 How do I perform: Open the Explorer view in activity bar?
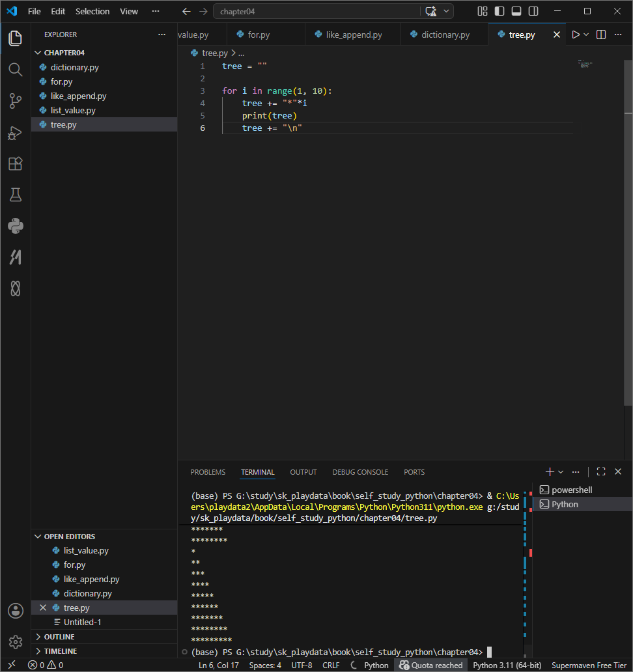pyautogui.click(x=16, y=38)
